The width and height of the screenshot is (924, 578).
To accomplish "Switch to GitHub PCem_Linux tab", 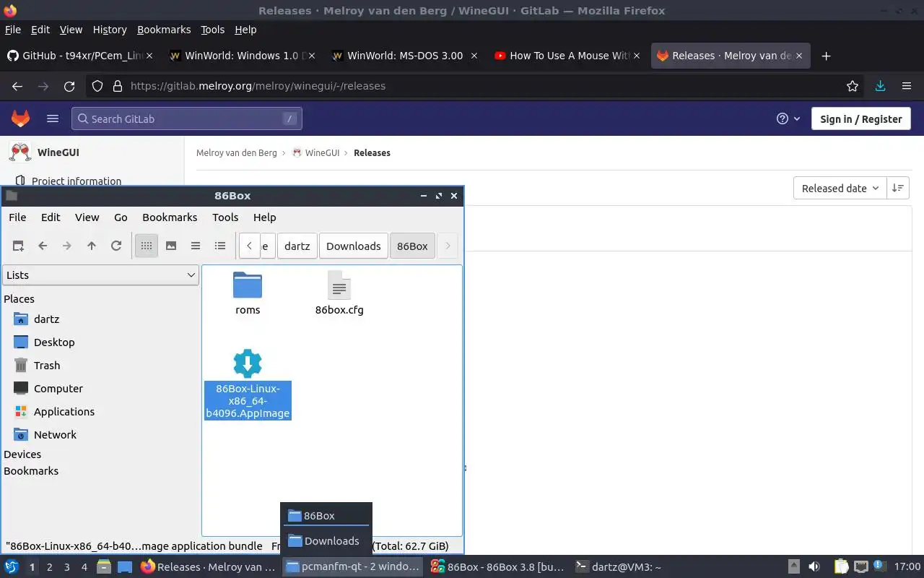I will (x=81, y=56).
